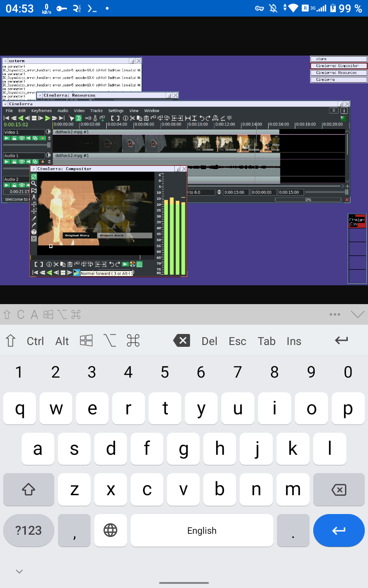Image resolution: width=368 pixels, height=588 pixels.
Task: Expand Video 1 track options arrows
Action: tap(49, 138)
